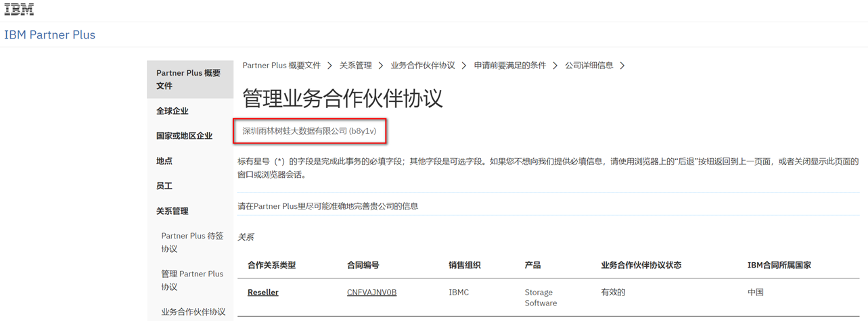
Task: Go to 业务合作伙伴协议 breadcrumb
Action: (423, 66)
